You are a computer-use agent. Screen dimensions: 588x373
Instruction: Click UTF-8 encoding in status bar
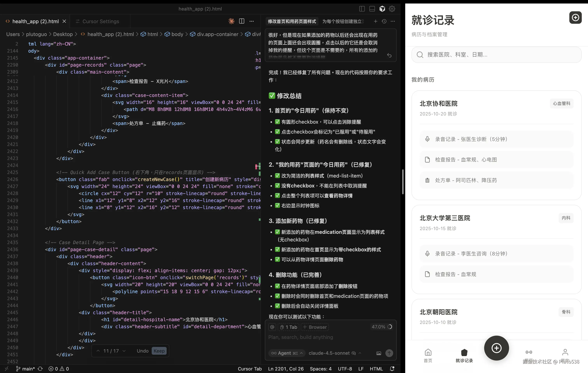345,369
